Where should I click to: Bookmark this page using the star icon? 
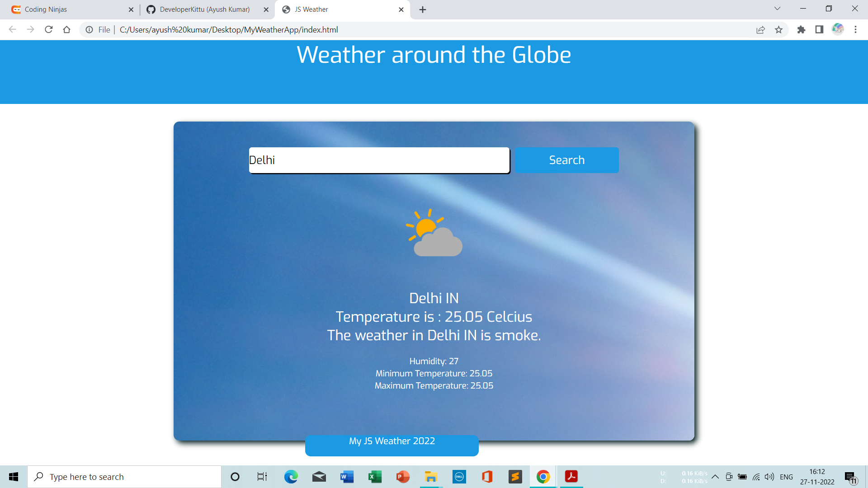pos(779,29)
